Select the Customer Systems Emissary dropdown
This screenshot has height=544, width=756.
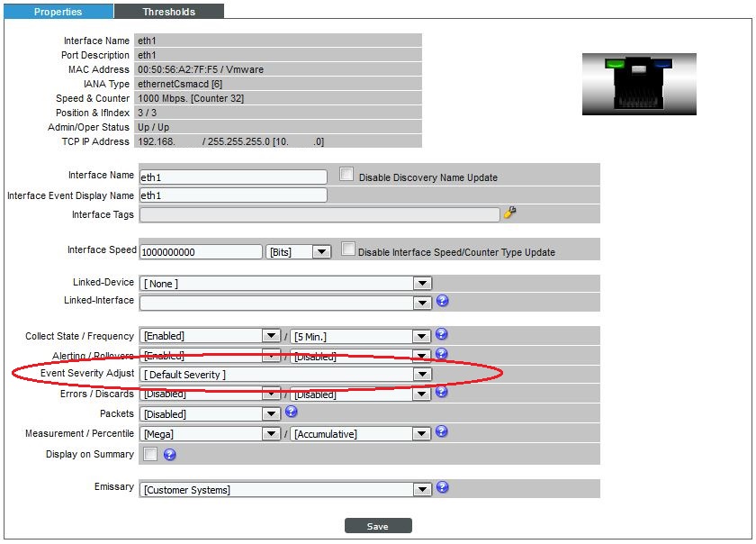point(285,490)
